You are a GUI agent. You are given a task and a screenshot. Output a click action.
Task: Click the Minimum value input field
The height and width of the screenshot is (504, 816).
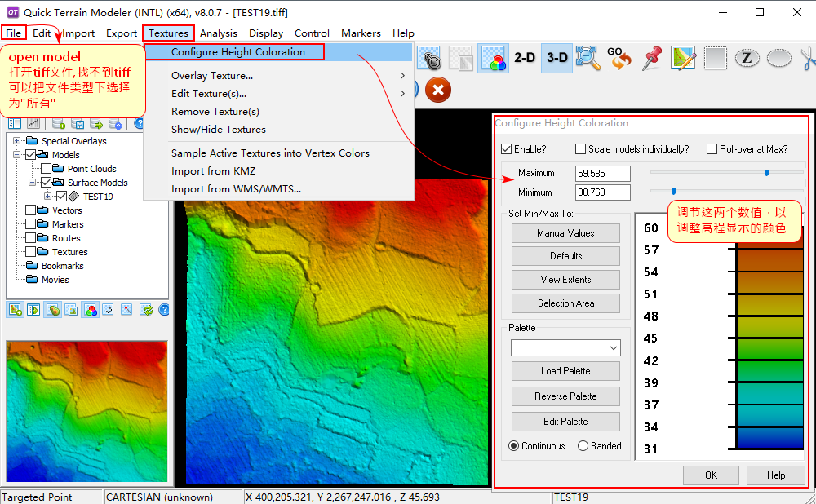602,192
